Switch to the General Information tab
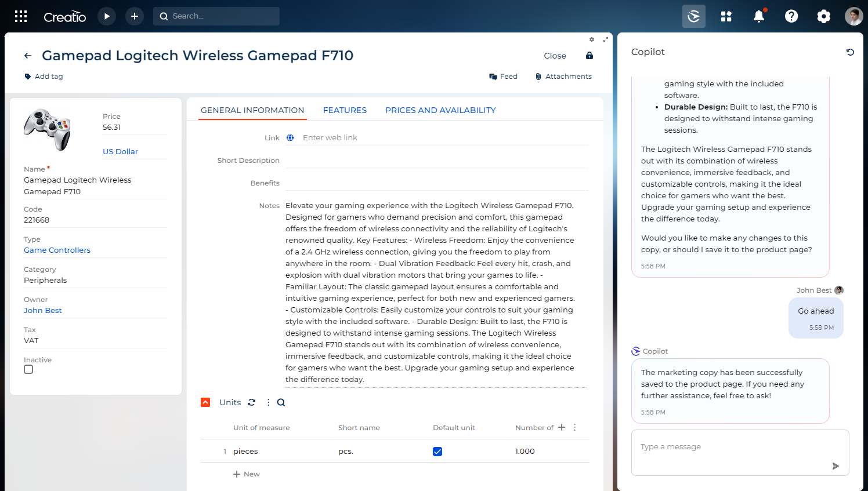This screenshot has height=491, width=868. (x=252, y=110)
